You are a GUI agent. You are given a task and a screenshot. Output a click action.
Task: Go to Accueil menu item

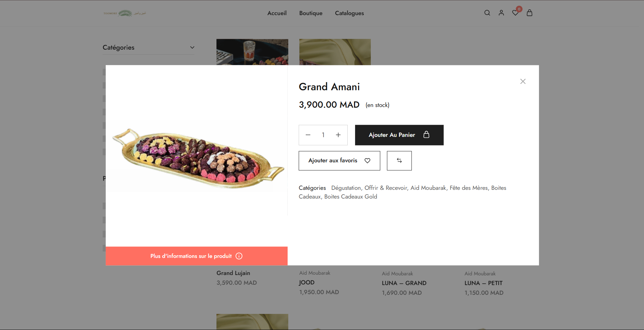(x=277, y=13)
